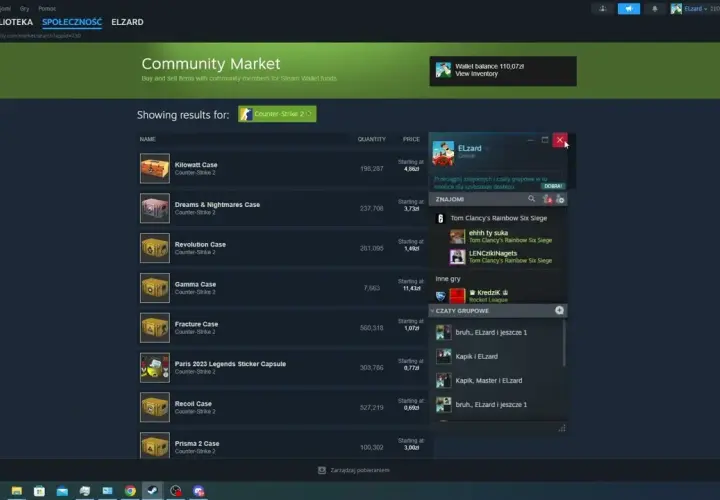
Task: Open Dreams & Nightmares Case thumbnail
Action: coord(155,208)
